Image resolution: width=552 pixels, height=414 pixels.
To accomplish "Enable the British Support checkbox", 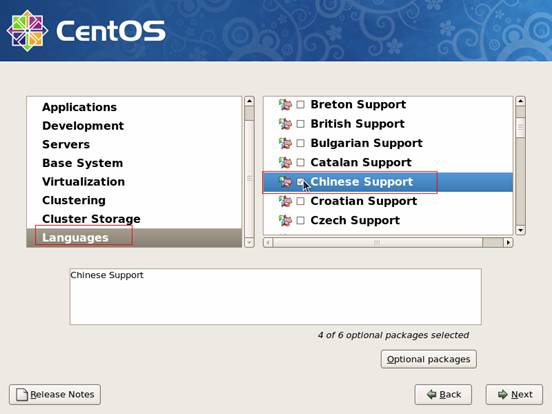I will [x=300, y=124].
